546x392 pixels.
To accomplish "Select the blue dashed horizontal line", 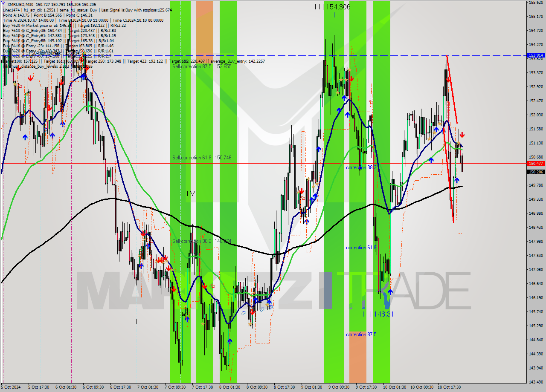I will [x=264, y=55].
